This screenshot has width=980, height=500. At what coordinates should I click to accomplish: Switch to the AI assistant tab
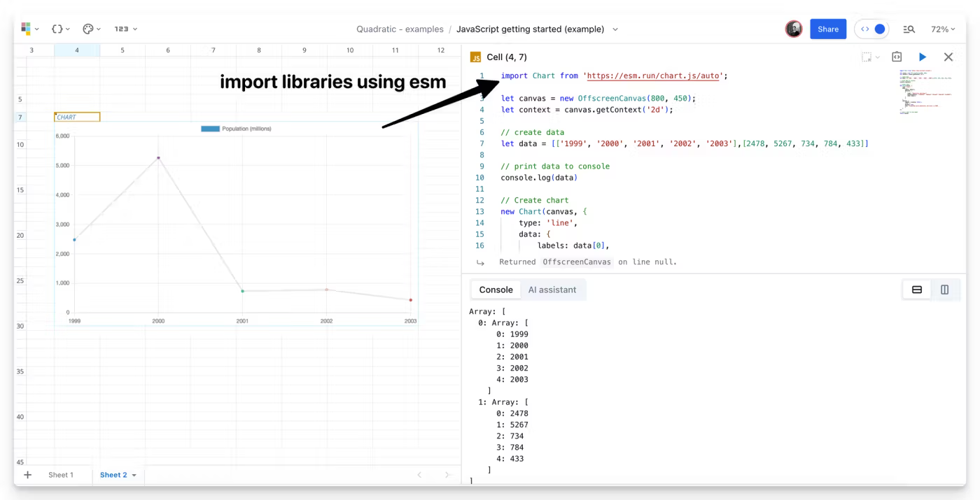[x=552, y=290]
